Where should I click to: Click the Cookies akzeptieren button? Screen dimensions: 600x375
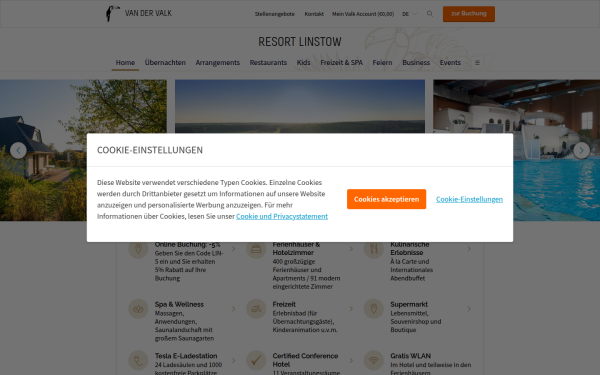pos(386,199)
